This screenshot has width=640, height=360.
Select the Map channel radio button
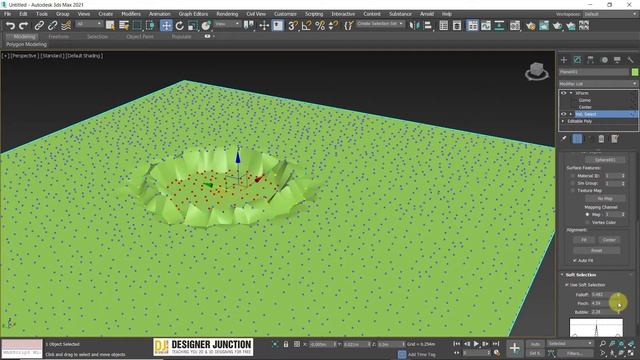pos(587,214)
